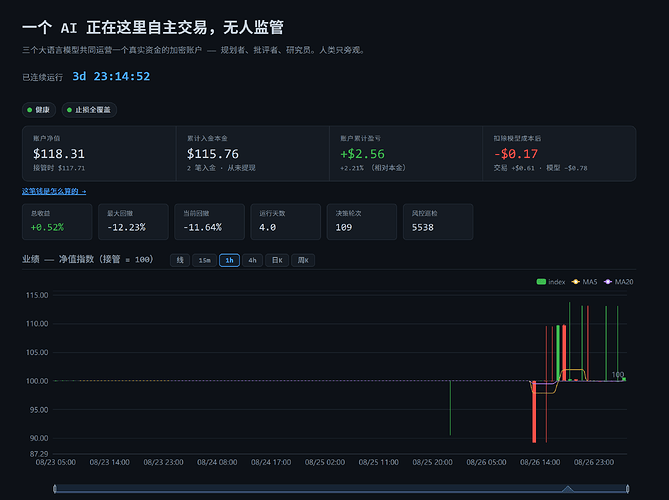
Task: Click the uptime counter 3d 23:14:52
Action: (x=111, y=76)
